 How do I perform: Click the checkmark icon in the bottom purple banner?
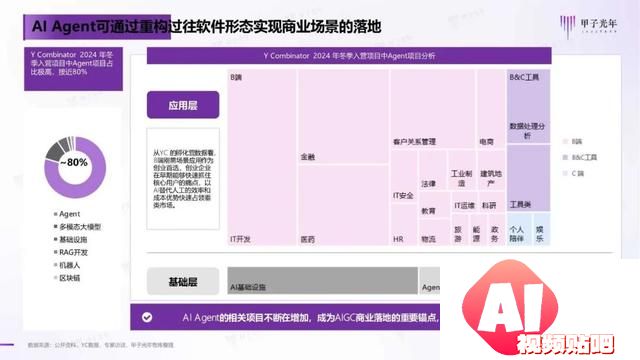[x=147, y=317]
